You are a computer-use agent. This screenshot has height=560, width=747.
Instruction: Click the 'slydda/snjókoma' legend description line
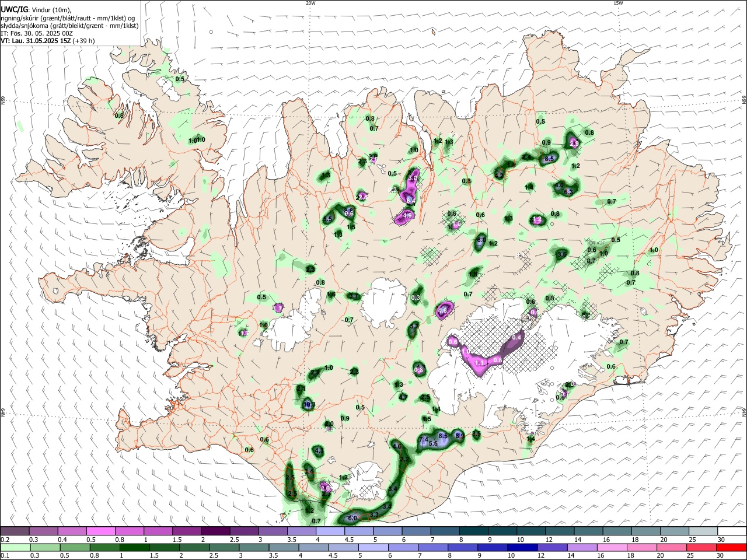point(69,26)
